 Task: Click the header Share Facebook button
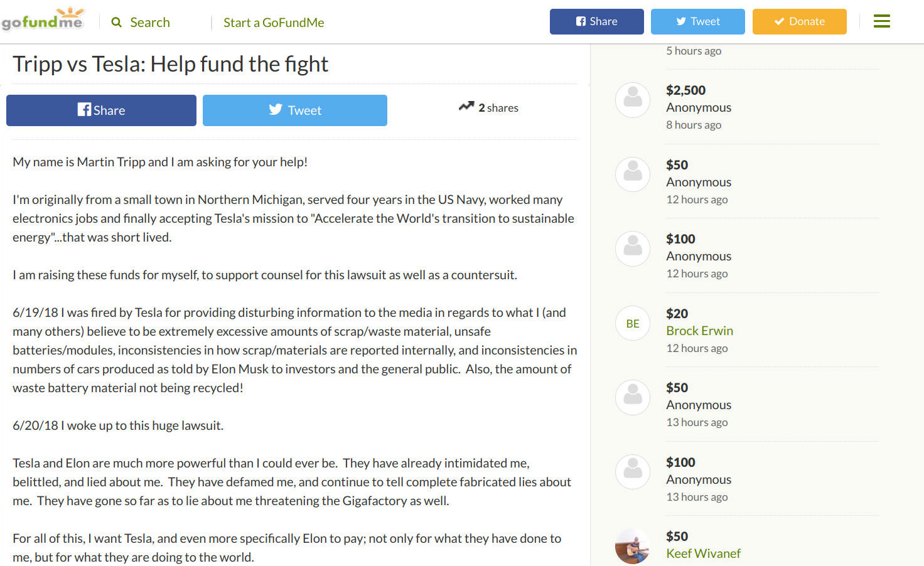597,21
